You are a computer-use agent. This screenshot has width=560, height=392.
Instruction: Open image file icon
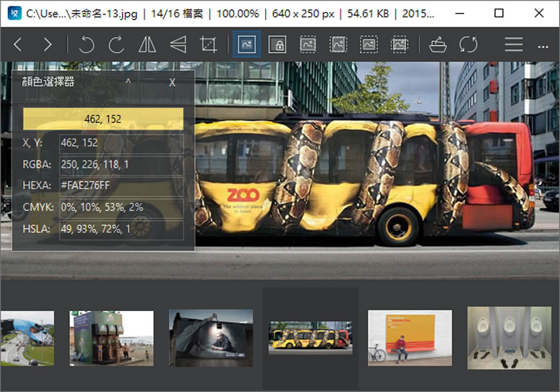437,45
